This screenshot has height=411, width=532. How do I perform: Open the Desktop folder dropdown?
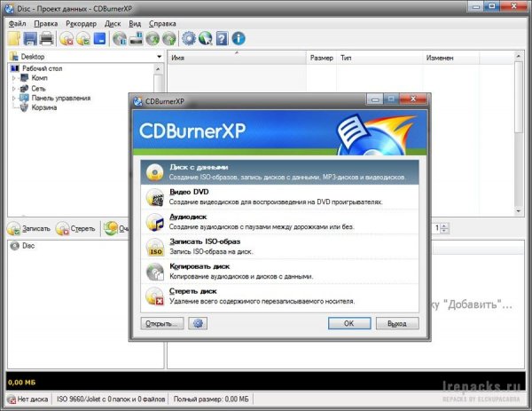click(159, 57)
